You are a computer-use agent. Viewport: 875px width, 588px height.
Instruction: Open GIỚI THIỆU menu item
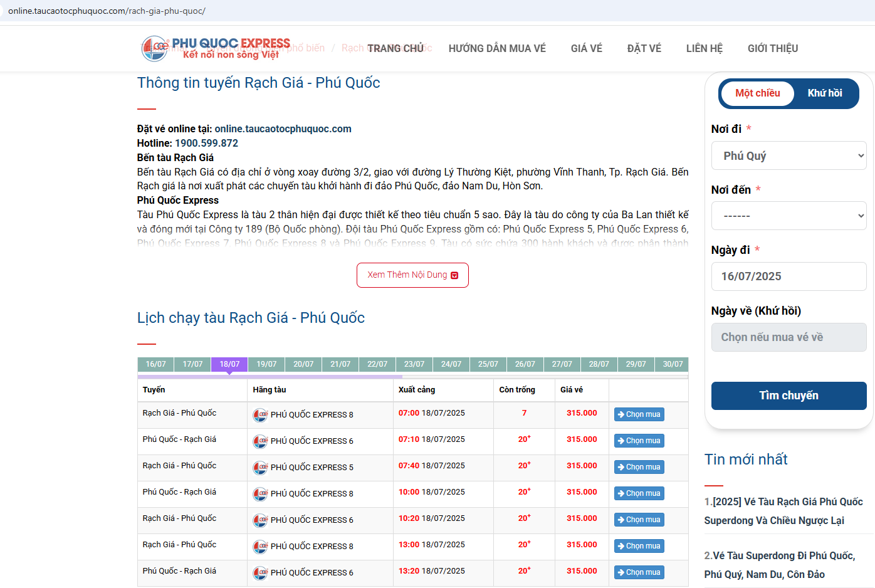772,48
